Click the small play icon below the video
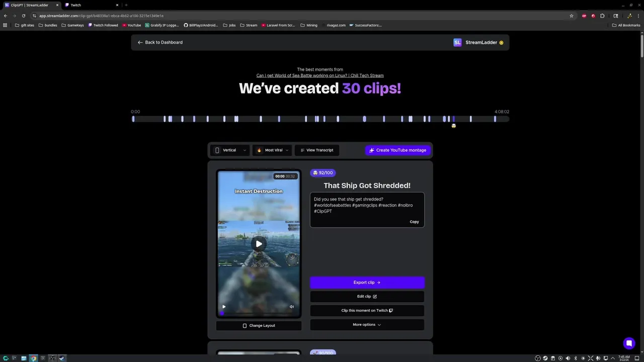644x362 pixels. click(223, 307)
